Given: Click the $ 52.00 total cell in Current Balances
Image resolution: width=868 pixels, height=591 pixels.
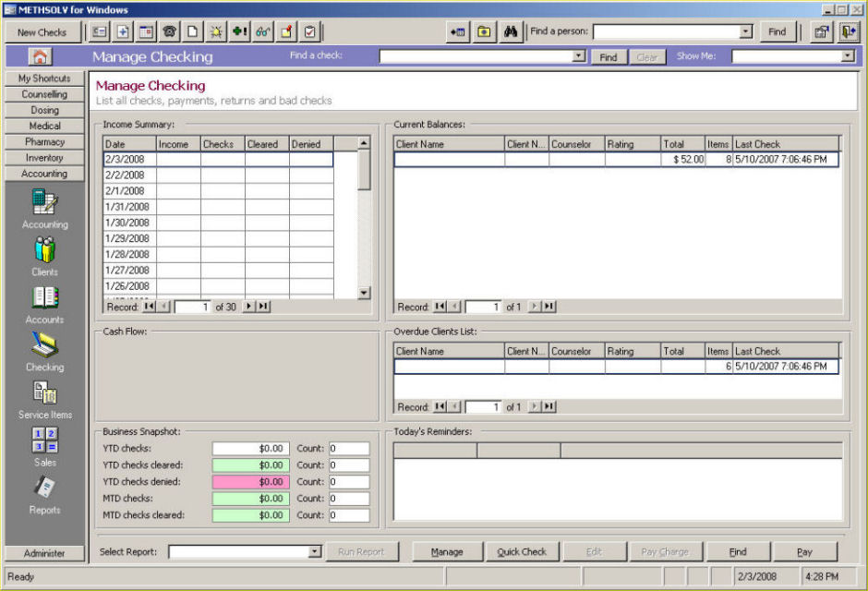Looking at the screenshot, I should coord(682,160).
